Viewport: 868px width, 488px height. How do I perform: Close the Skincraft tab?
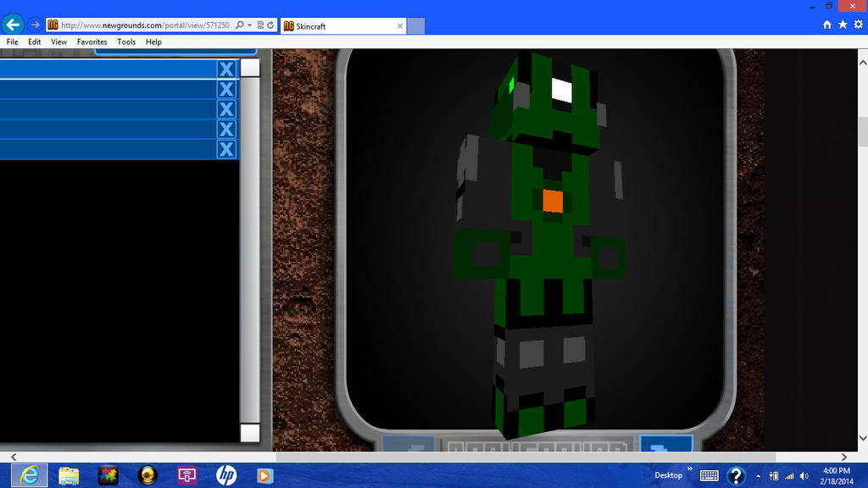tap(400, 26)
